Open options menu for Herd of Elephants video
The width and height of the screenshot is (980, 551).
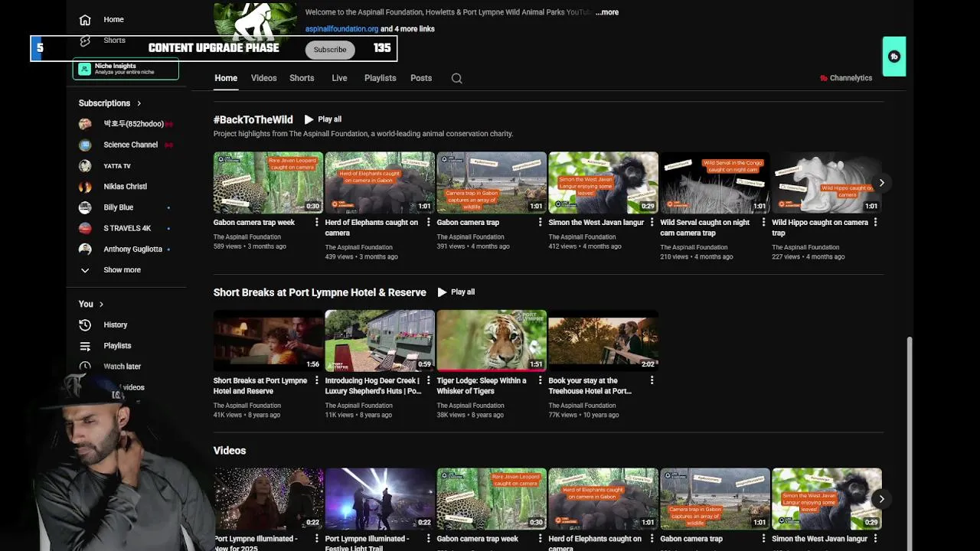click(428, 223)
